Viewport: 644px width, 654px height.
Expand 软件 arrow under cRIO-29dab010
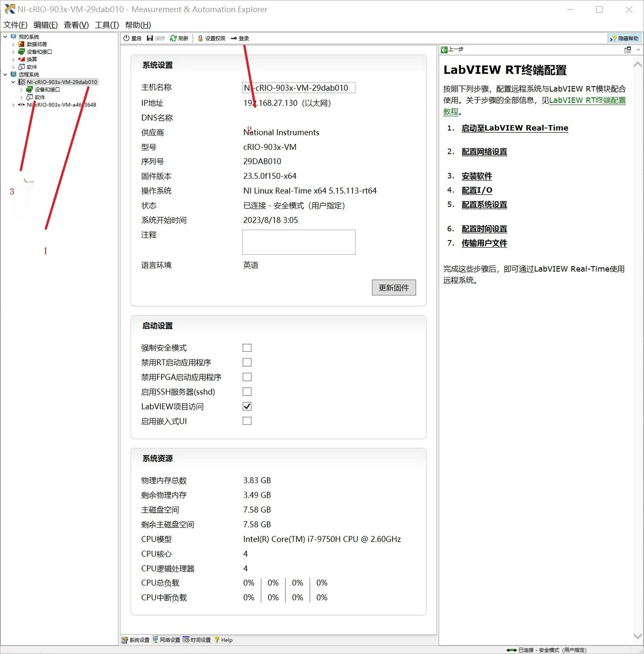tap(21, 97)
